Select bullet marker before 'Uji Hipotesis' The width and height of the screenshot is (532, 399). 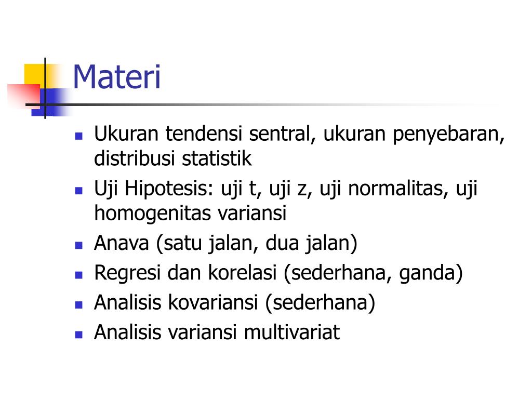79,190
